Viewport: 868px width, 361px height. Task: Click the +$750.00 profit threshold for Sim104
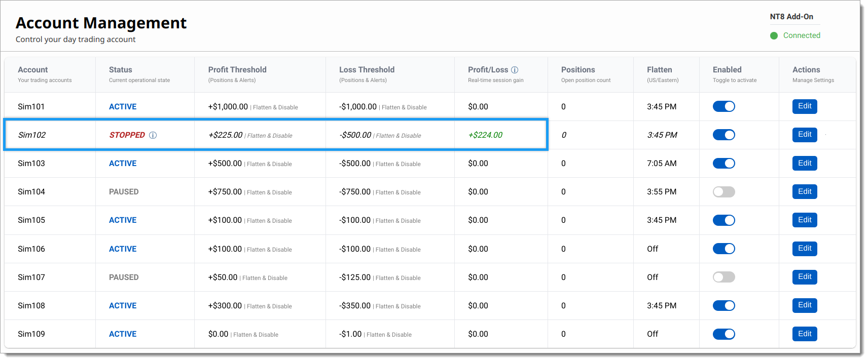225,192
